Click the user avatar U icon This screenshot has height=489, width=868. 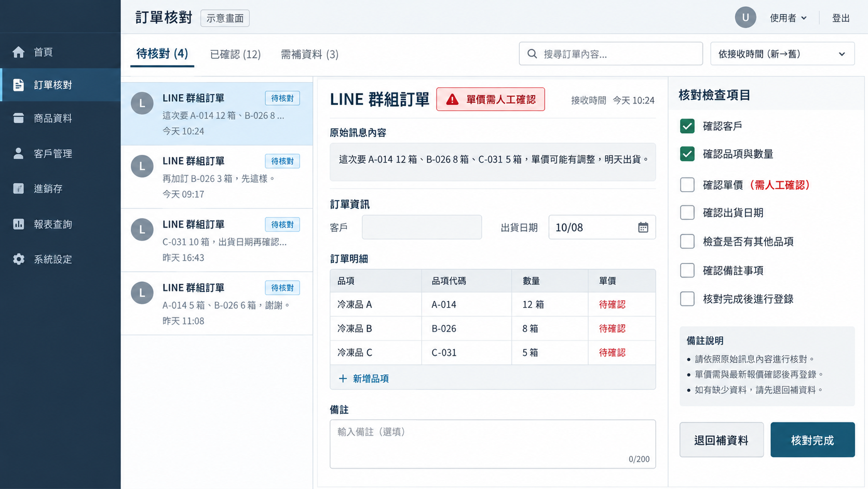click(745, 18)
